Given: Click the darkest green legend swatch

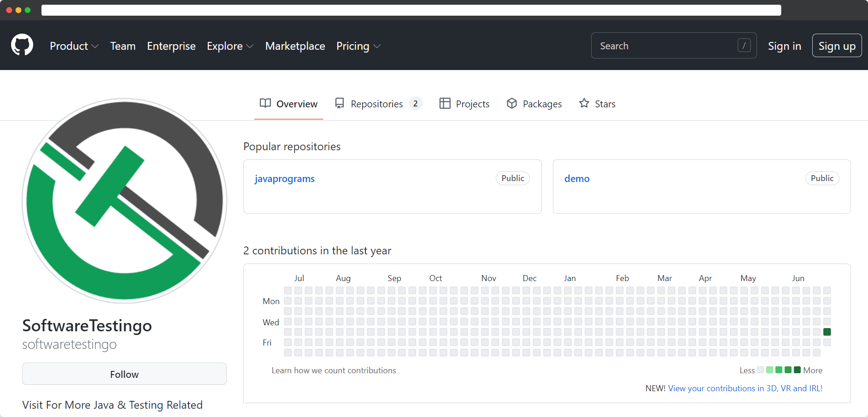Looking at the screenshot, I should click(x=797, y=370).
